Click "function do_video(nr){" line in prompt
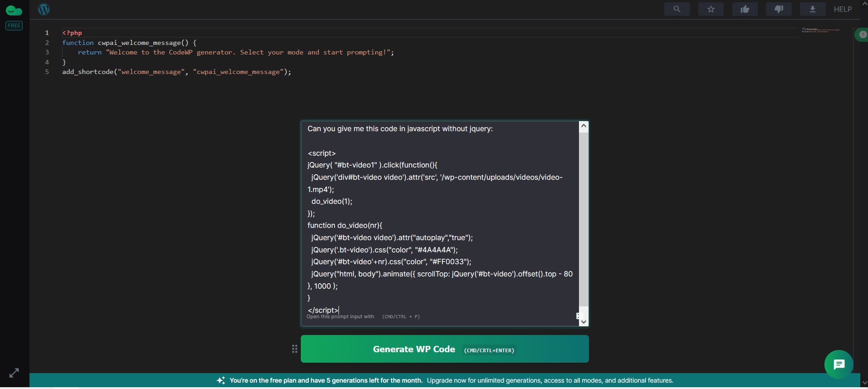This screenshot has width=868, height=389. (345, 226)
